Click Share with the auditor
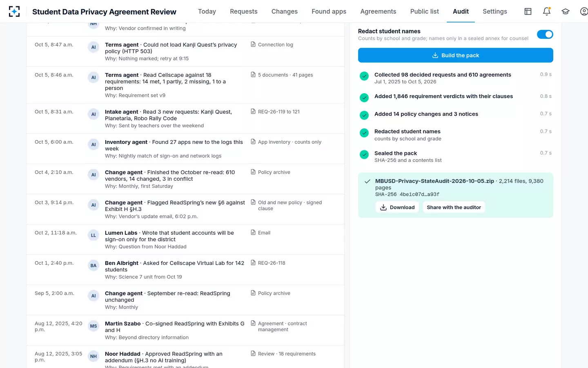 454,207
